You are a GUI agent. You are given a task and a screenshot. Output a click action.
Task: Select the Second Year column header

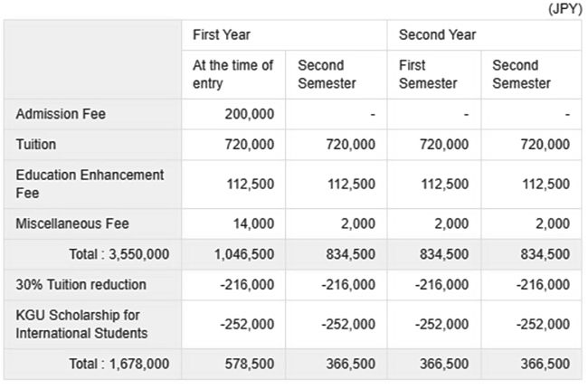pyautogui.click(x=437, y=35)
